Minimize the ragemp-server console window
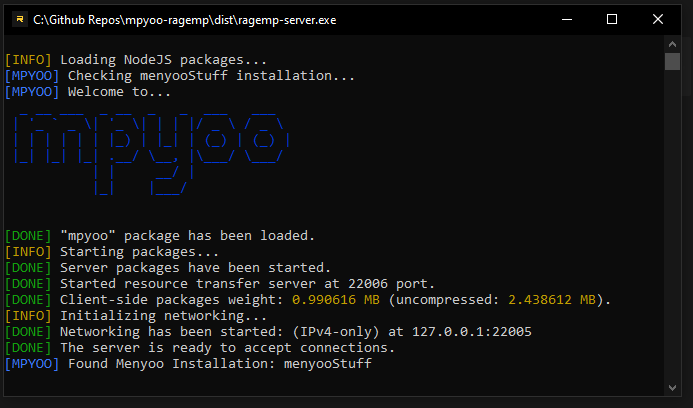693x408 pixels. point(567,19)
